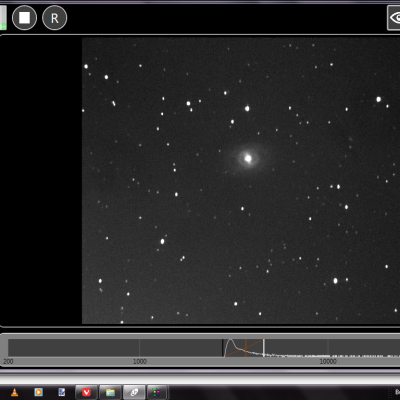Click the green level indicator bar
Screen dimensions: 400x400
tap(3, 17)
